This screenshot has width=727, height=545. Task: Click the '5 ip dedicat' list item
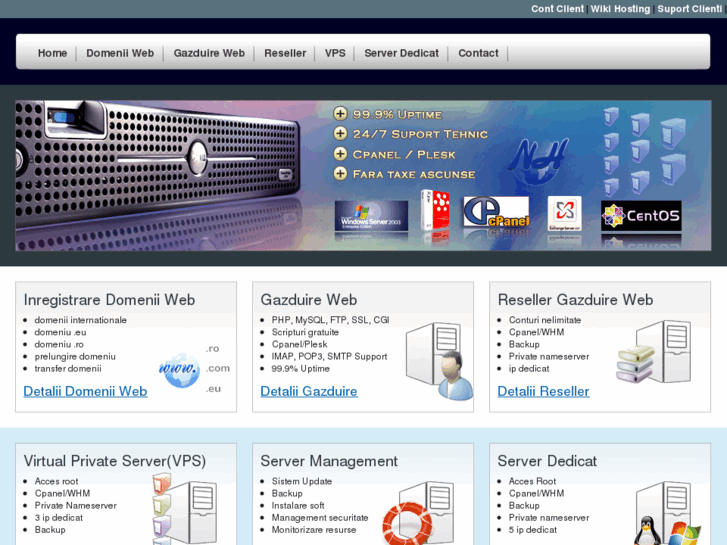coord(533,530)
